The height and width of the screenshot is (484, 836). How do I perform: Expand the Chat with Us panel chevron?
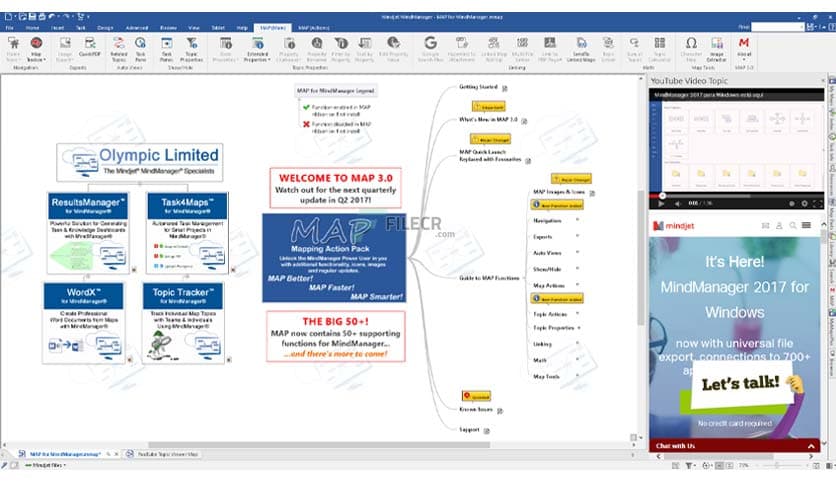[811, 446]
